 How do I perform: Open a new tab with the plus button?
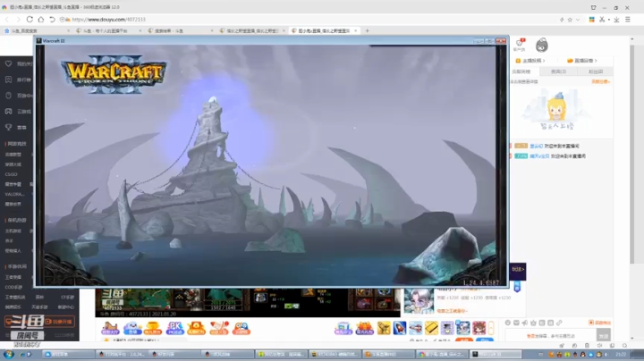368,30
